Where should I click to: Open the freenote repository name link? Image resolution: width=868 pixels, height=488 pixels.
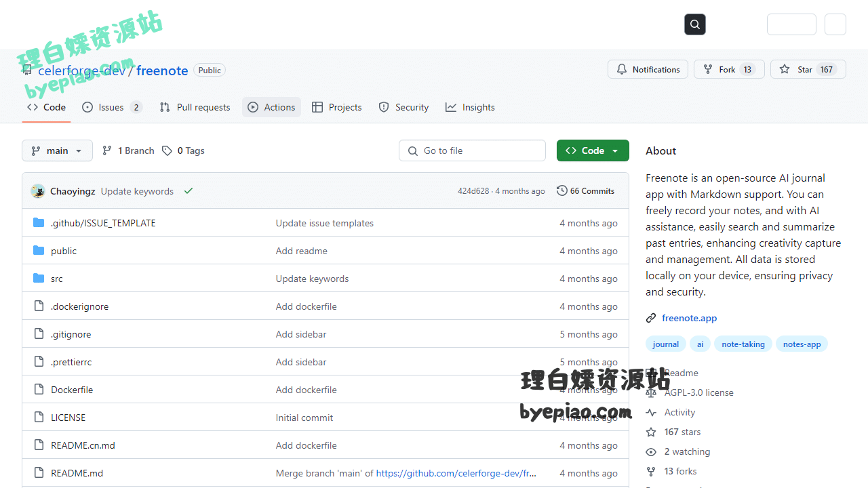(162, 70)
